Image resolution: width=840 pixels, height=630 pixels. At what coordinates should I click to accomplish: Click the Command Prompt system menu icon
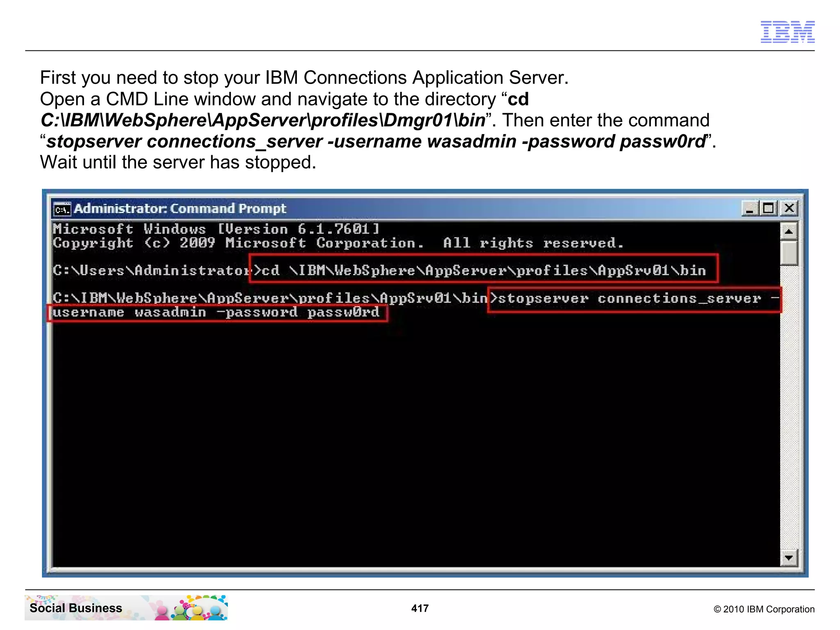tap(62, 209)
